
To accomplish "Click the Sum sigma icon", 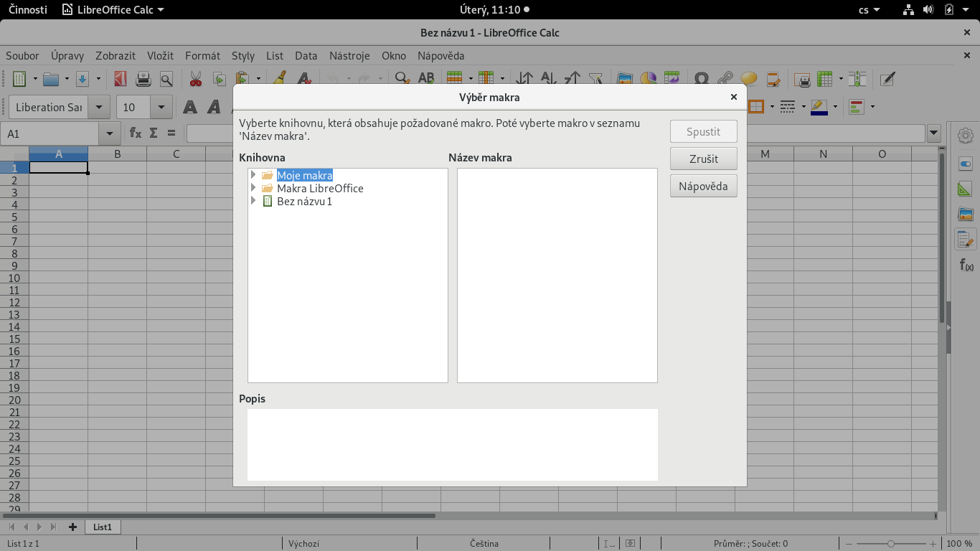I will (x=153, y=133).
